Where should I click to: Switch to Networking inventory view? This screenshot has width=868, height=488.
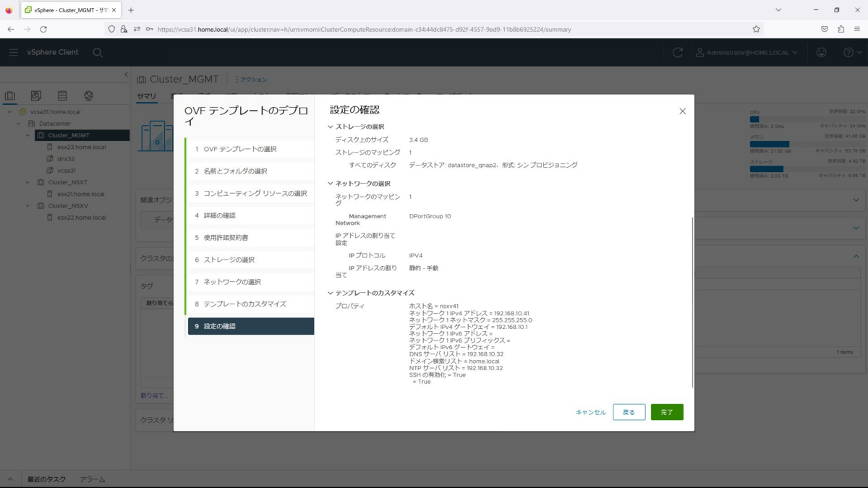point(88,95)
